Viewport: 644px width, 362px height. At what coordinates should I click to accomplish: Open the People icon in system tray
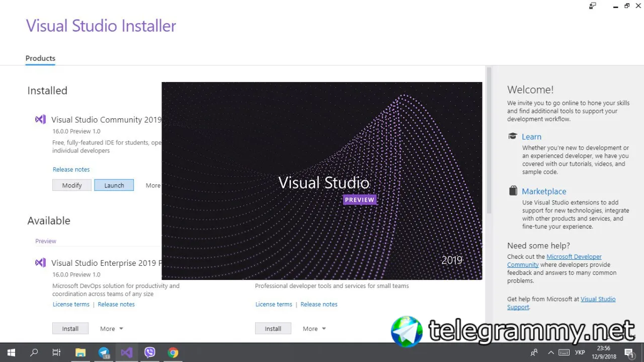pos(534,352)
